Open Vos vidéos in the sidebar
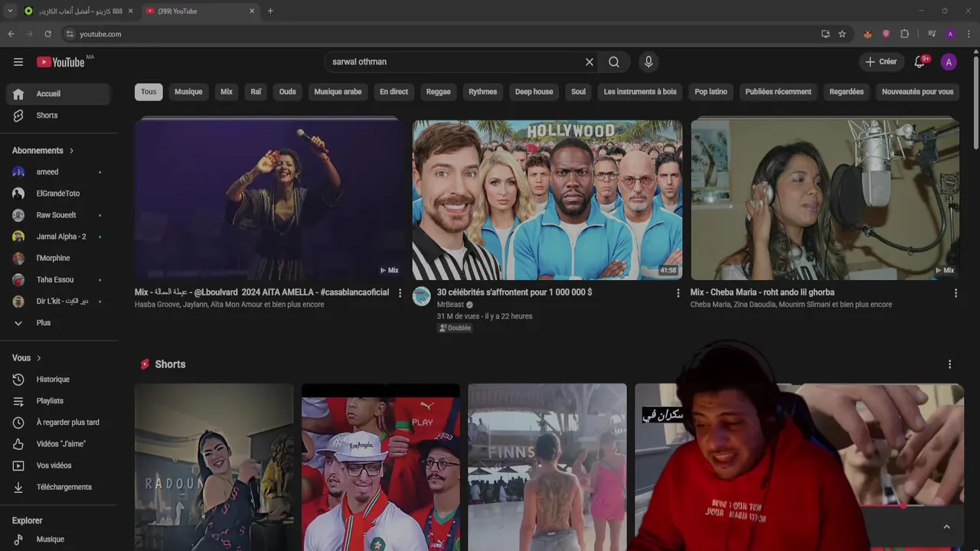 point(59,465)
